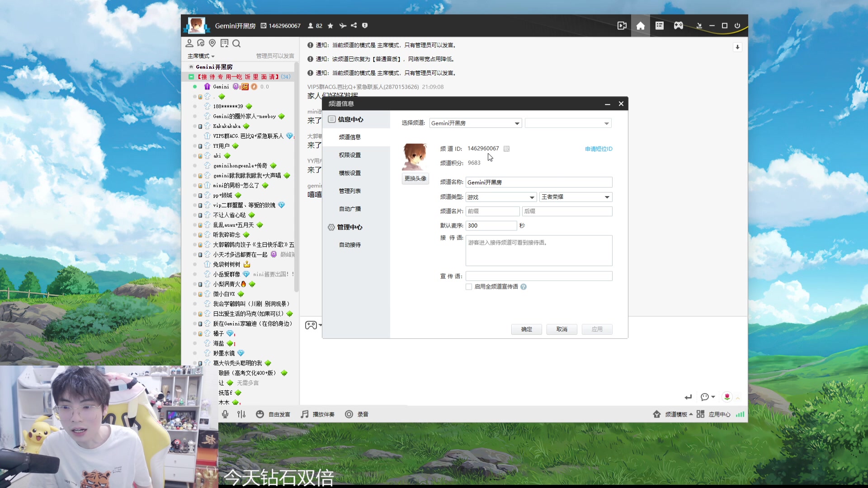Screen dimensions: 868x488
Task: Click the notes board icon above channel tree
Action: pyautogui.click(x=224, y=43)
